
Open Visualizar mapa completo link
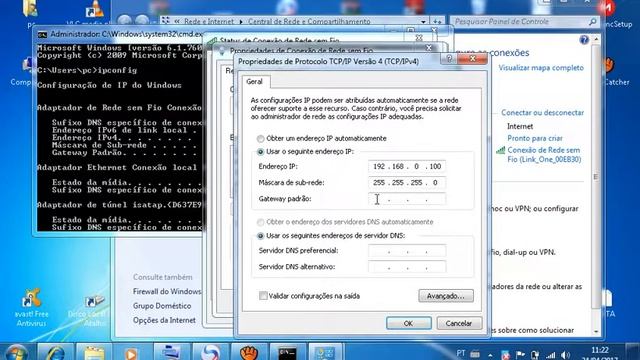coord(541,68)
